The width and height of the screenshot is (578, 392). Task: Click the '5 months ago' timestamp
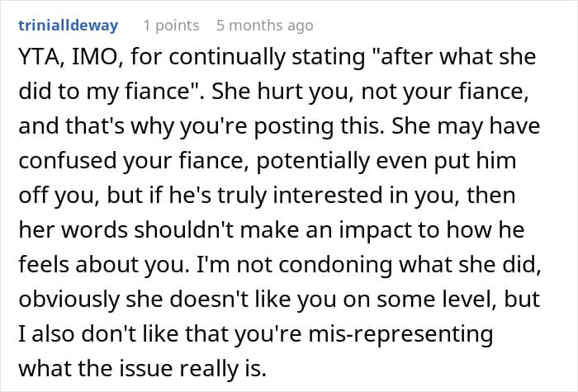[265, 26]
